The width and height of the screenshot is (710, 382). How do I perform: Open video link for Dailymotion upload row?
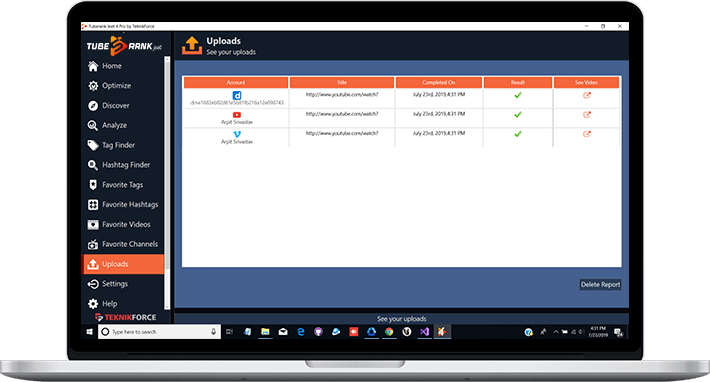(587, 95)
